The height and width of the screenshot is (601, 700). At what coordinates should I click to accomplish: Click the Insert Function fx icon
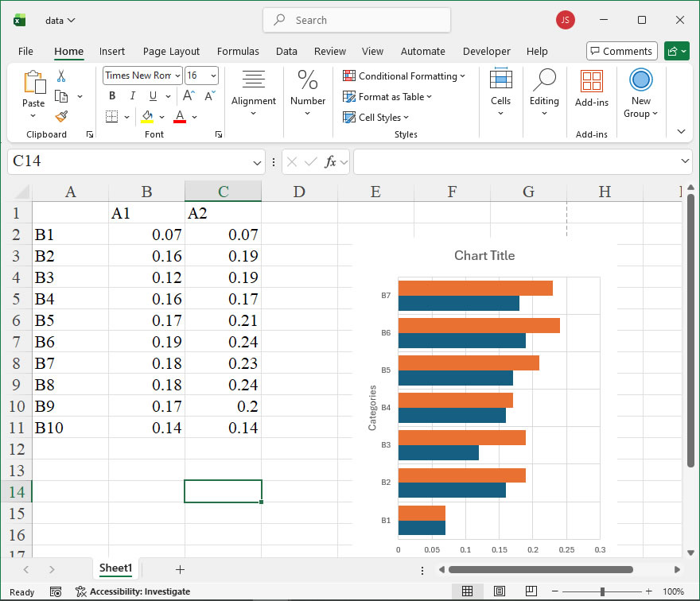pos(331,161)
